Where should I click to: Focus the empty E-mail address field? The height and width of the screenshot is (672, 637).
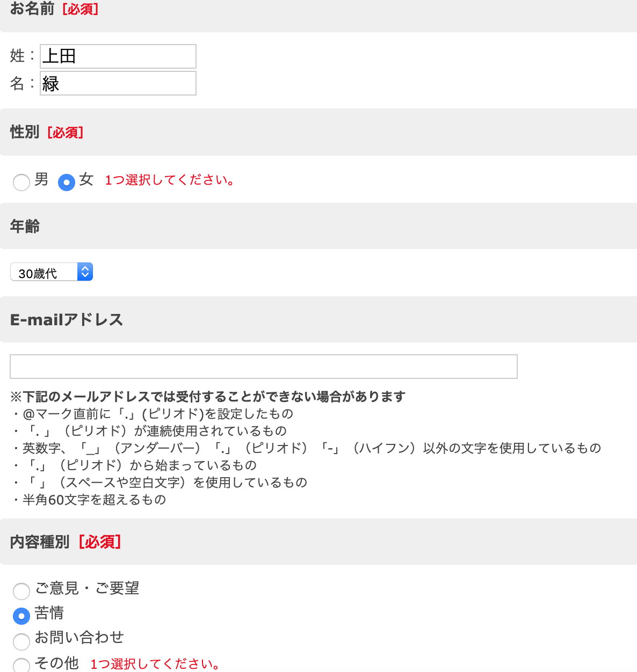click(x=263, y=367)
